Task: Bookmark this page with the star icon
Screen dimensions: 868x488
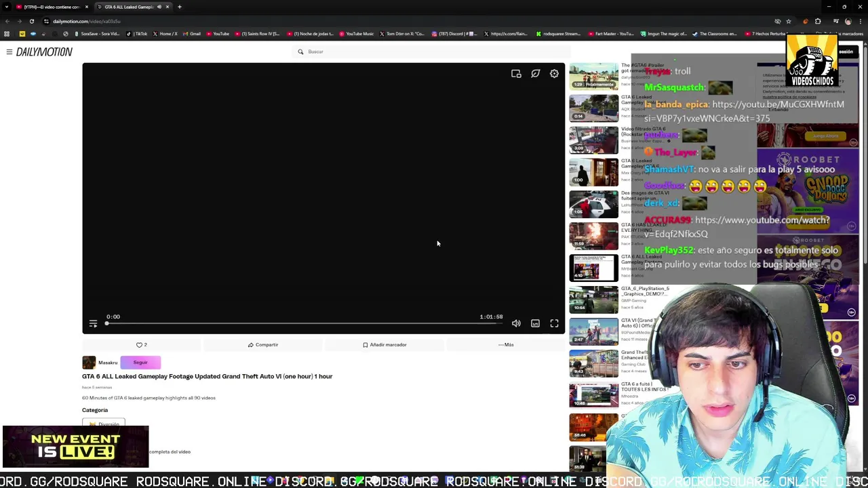Action: [x=789, y=21]
